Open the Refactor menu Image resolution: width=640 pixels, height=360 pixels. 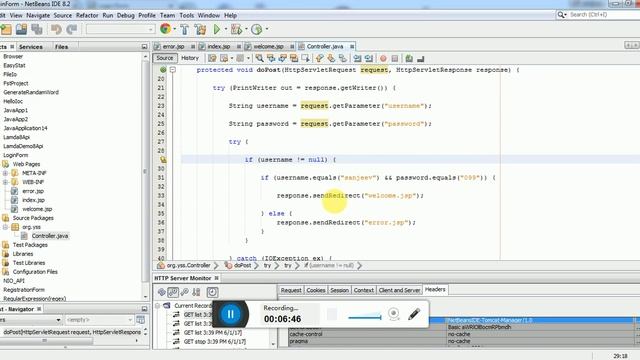[87, 16]
